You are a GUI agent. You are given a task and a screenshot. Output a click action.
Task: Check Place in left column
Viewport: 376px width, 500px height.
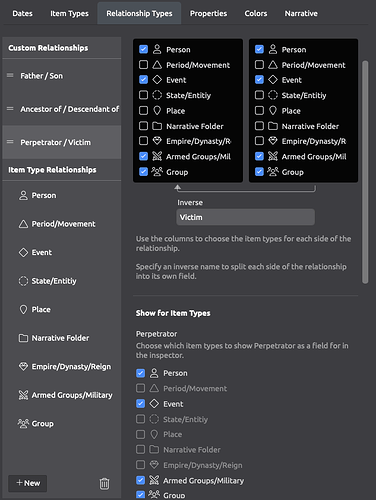pos(143,110)
